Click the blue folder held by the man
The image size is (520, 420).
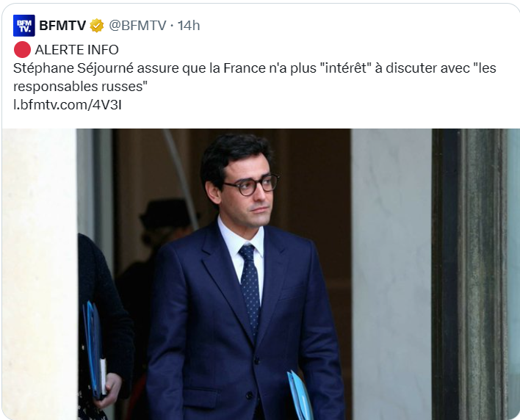(x=300, y=395)
